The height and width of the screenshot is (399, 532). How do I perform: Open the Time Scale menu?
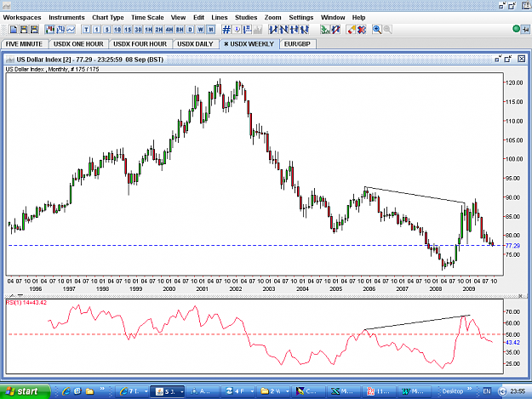[147, 17]
